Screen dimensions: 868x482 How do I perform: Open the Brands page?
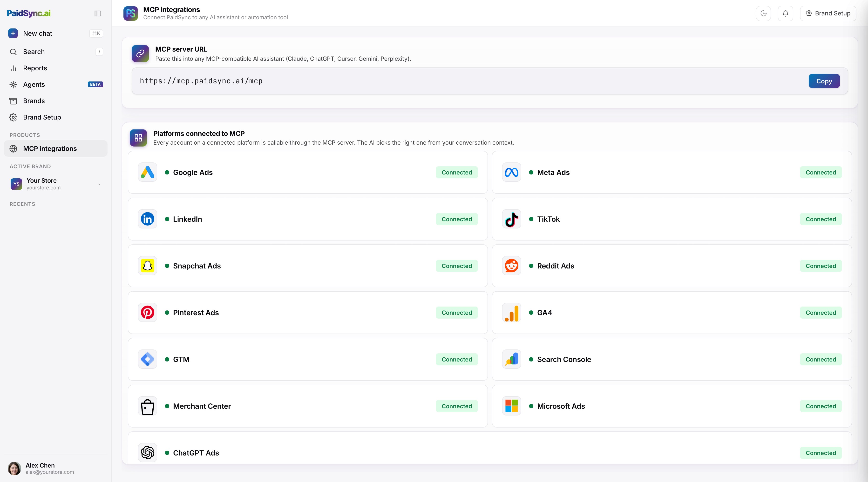(x=56, y=101)
